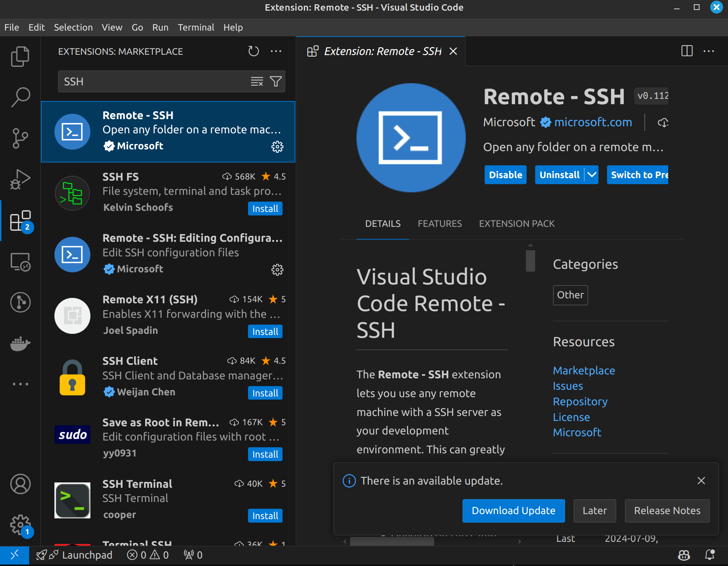
Task: Open the License resource link
Action: coord(571,417)
